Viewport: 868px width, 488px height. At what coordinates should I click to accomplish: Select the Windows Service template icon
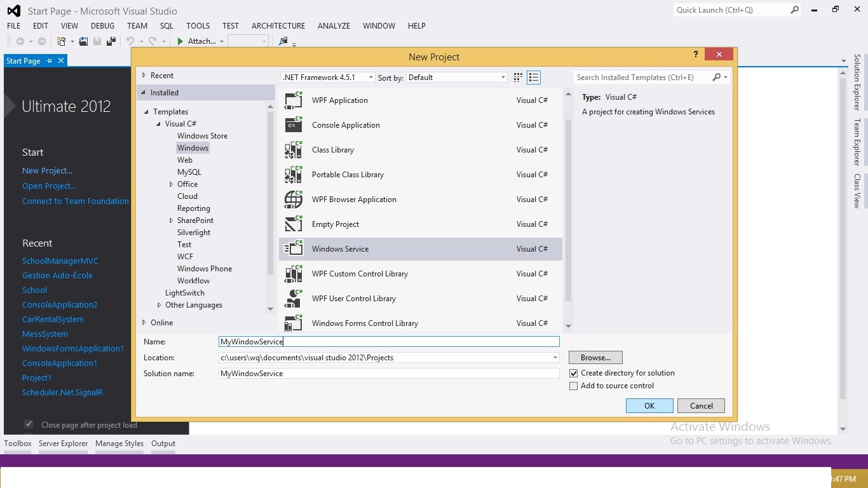coord(293,249)
